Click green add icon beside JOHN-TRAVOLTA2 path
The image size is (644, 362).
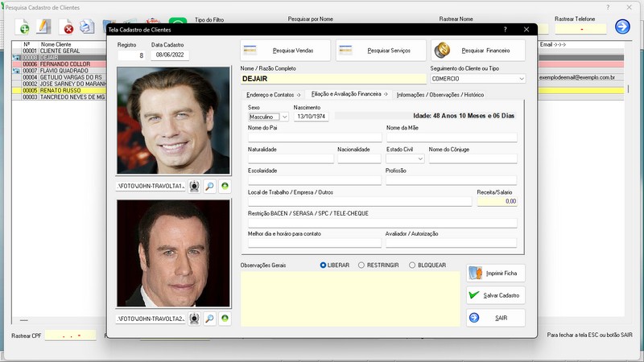(225, 319)
